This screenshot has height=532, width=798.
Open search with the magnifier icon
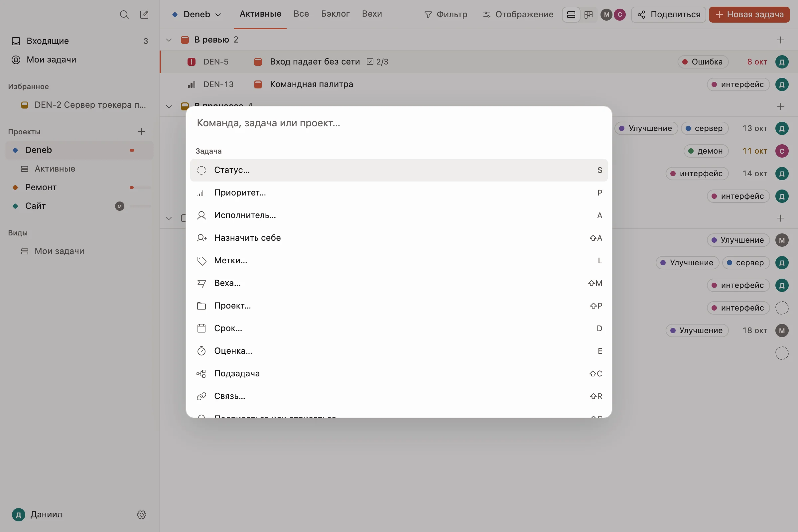pos(124,15)
